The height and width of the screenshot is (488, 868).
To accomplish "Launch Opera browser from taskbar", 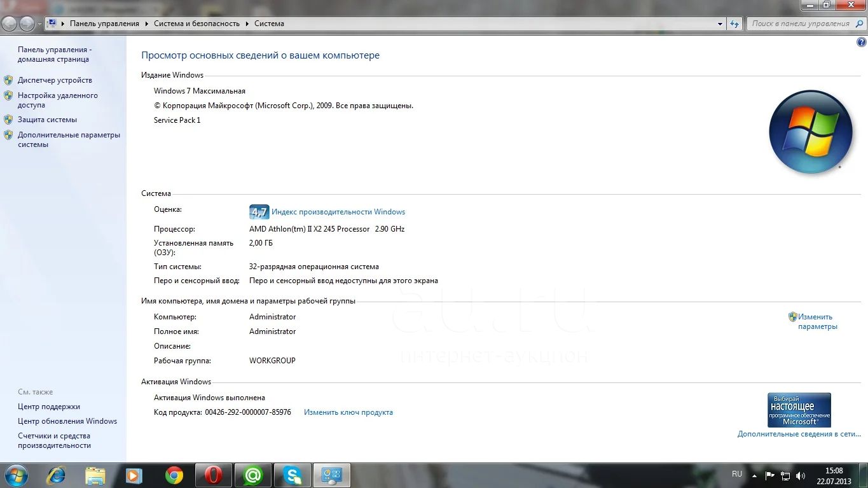I will tap(213, 475).
